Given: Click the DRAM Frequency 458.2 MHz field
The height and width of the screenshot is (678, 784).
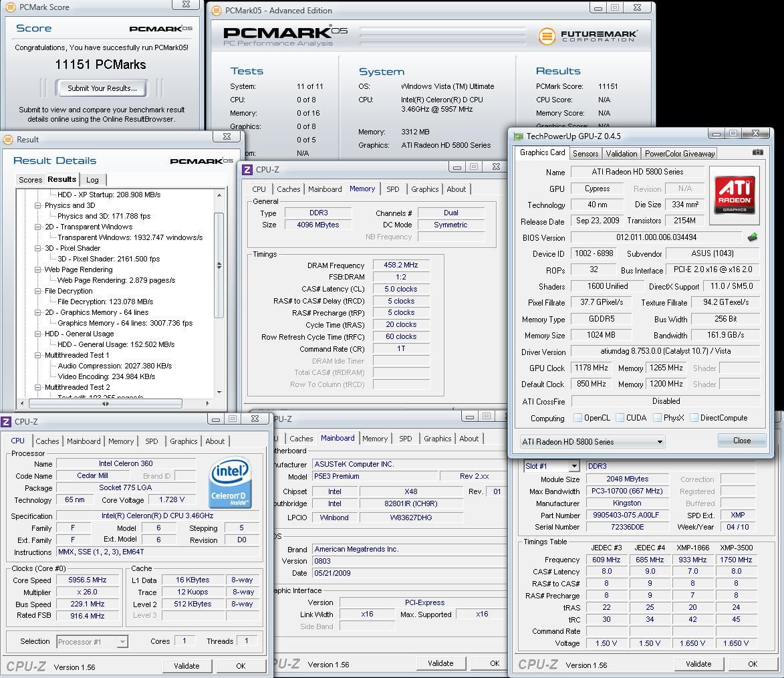Looking at the screenshot, I should pos(401,265).
